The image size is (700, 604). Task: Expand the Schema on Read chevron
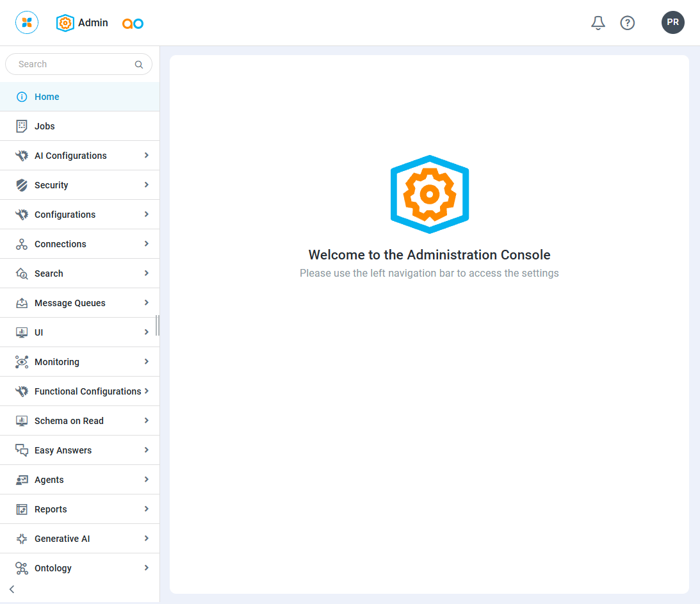(x=147, y=421)
